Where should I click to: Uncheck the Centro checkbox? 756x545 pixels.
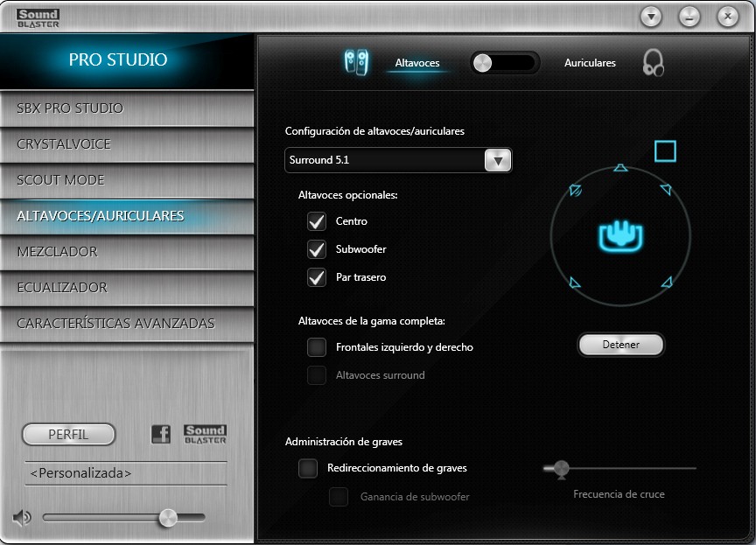coord(317,221)
